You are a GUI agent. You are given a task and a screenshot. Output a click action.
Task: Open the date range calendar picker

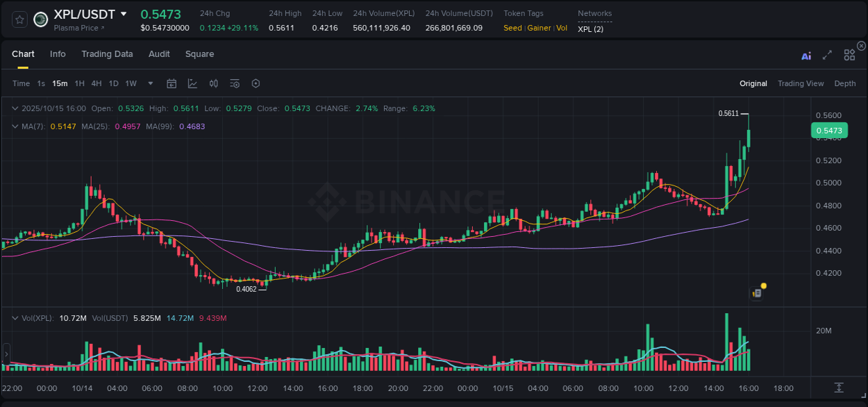(x=172, y=83)
